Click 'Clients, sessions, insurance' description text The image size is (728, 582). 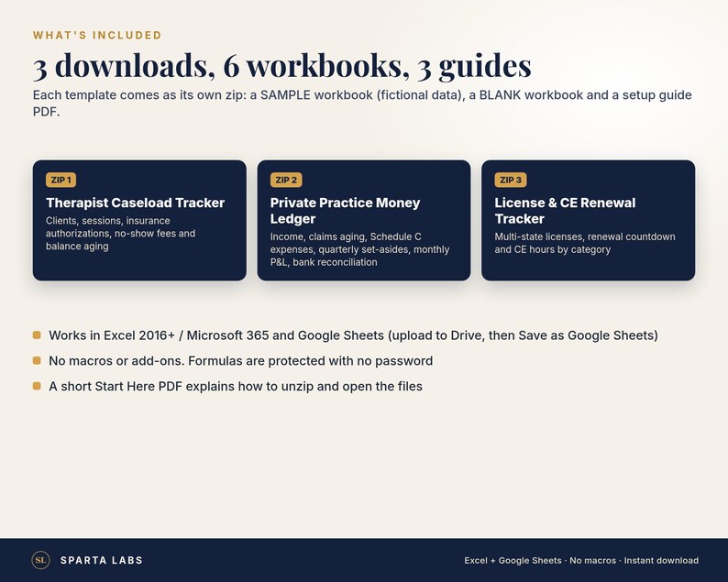click(121, 234)
